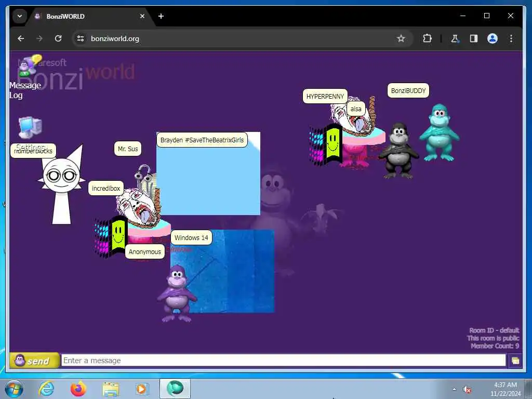Click the send button
Viewport: 532px width, 399px height.
[x=34, y=361]
